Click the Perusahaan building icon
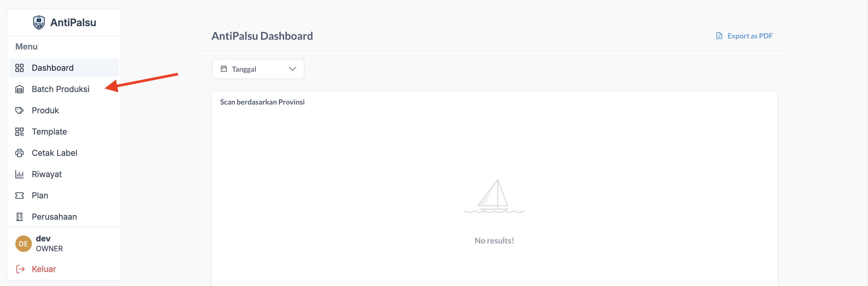868x286 pixels. pos(19,217)
